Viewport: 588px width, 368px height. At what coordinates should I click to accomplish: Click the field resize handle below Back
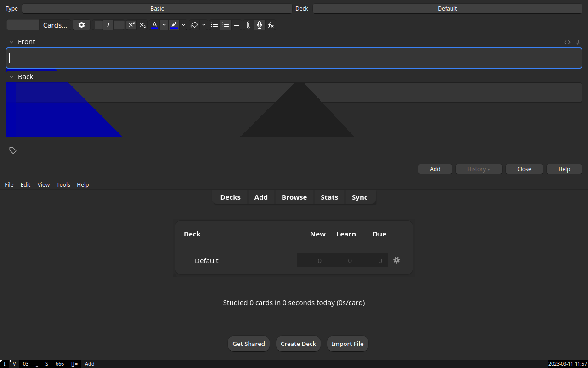294,138
